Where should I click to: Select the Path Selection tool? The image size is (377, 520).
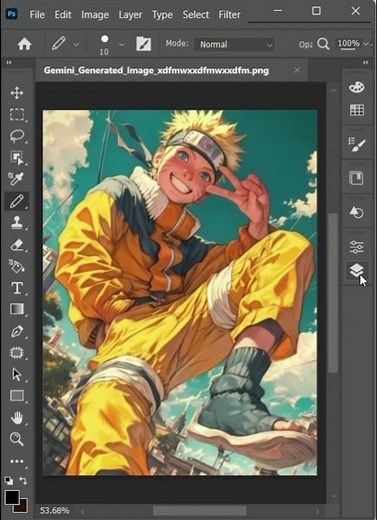16,374
